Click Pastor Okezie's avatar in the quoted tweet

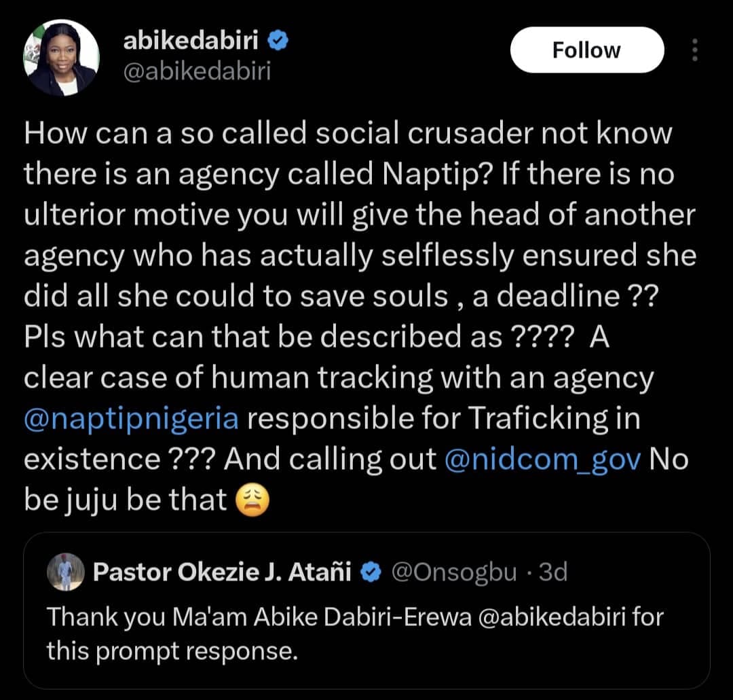pos(64,572)
